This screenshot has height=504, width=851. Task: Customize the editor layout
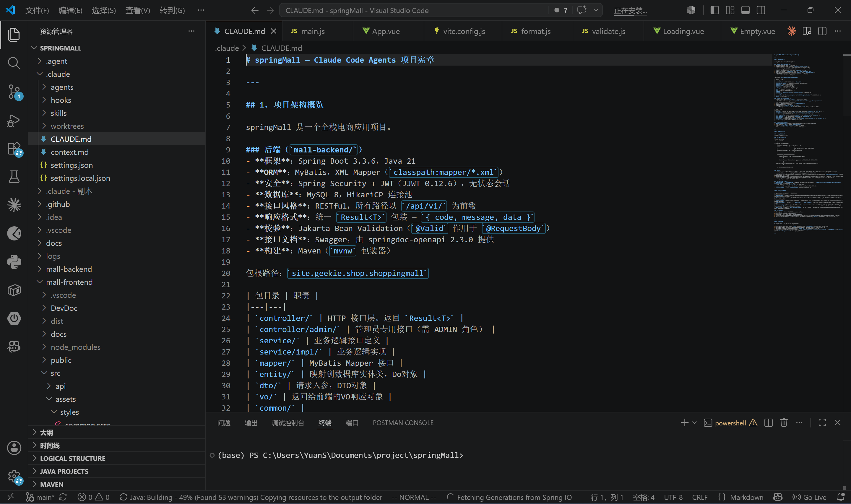[x=730, y=10]
